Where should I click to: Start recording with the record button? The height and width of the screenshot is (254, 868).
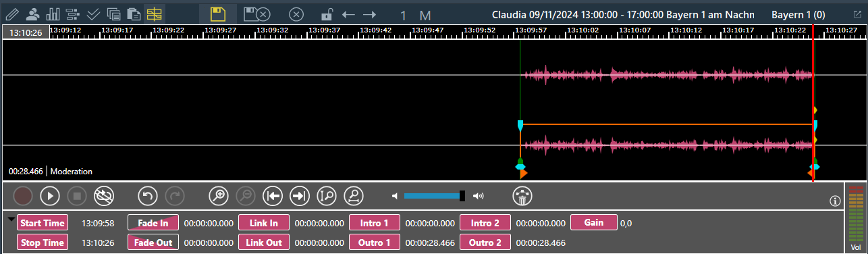pyautogui.click(x=24, y=196)
